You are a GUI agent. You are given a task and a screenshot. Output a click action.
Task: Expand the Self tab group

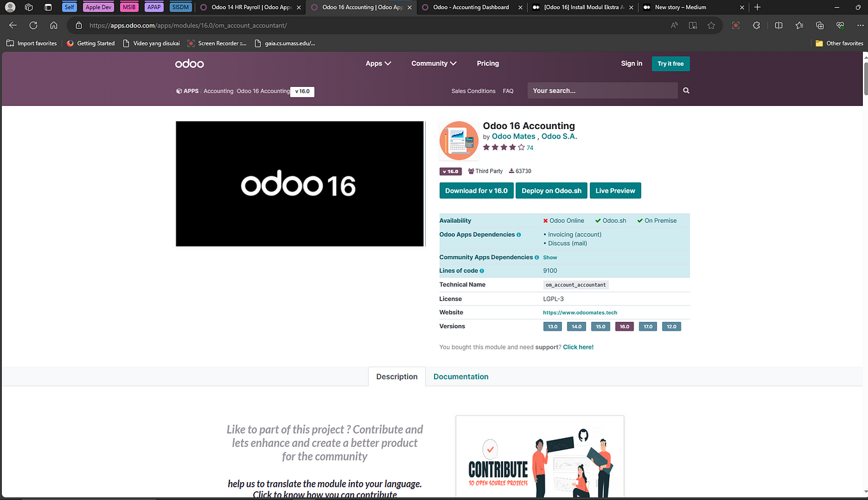[x=70, y=7]
